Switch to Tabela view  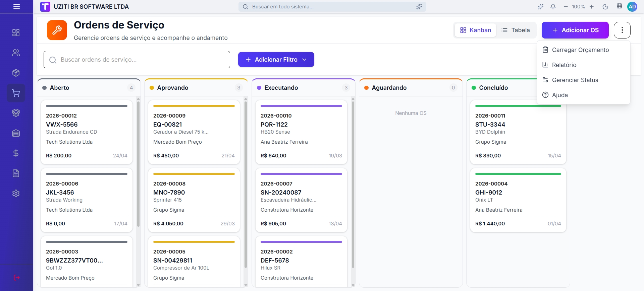click(x=516, y=30)
